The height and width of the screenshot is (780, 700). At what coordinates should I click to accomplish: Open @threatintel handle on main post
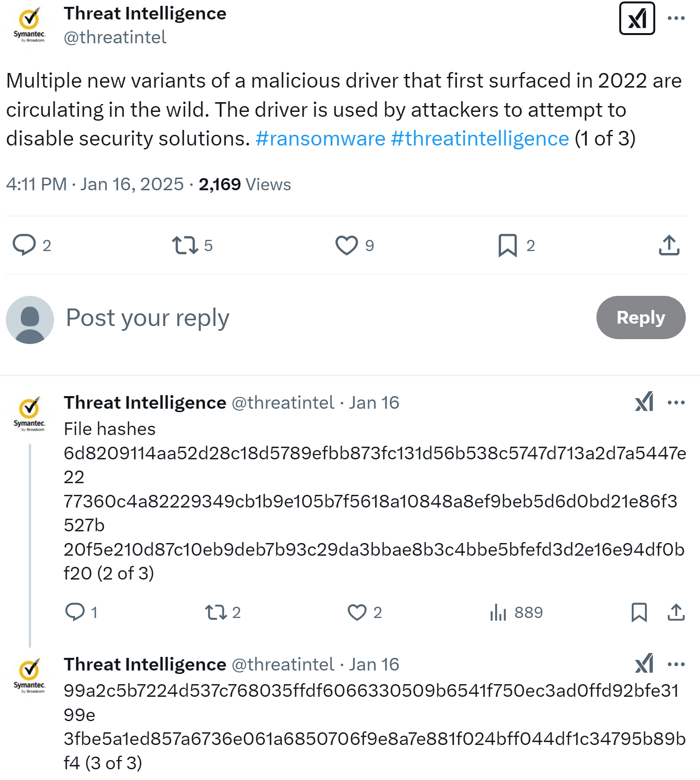click(x=115, y=37)
